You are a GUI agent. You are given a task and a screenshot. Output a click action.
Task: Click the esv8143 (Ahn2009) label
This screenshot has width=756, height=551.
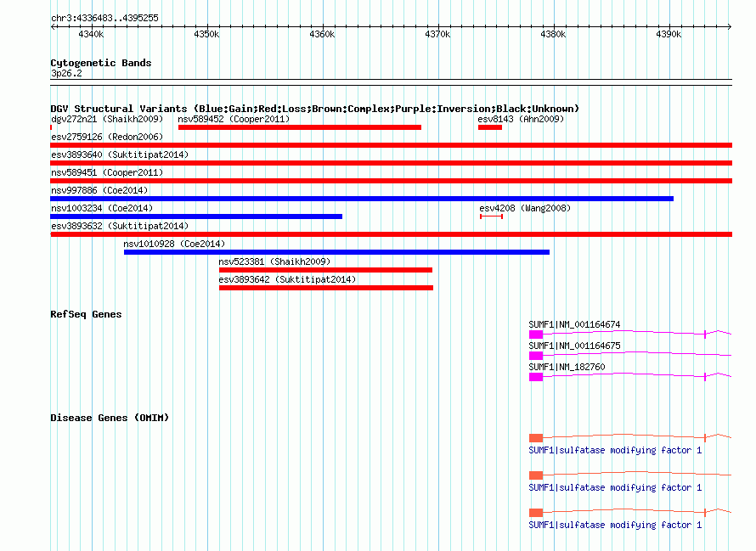coord(521,119)
